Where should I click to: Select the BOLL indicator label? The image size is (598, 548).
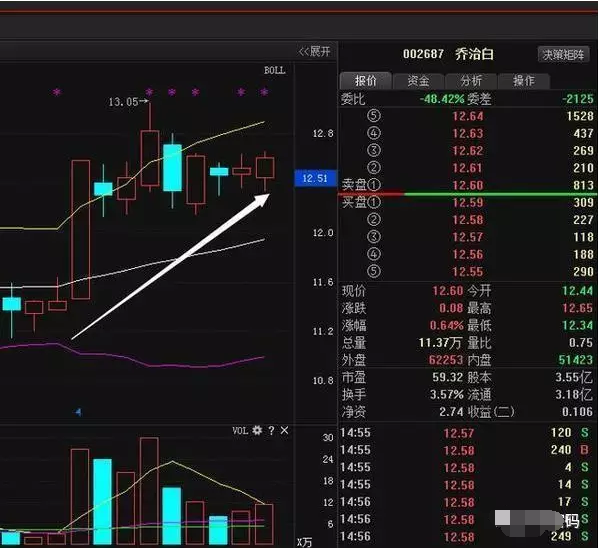275,71
